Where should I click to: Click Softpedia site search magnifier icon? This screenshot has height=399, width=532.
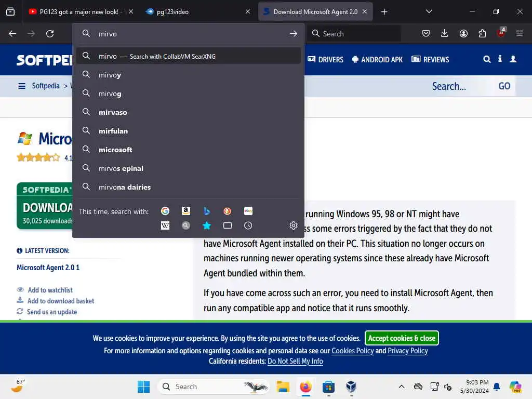(x=487, y=59)
